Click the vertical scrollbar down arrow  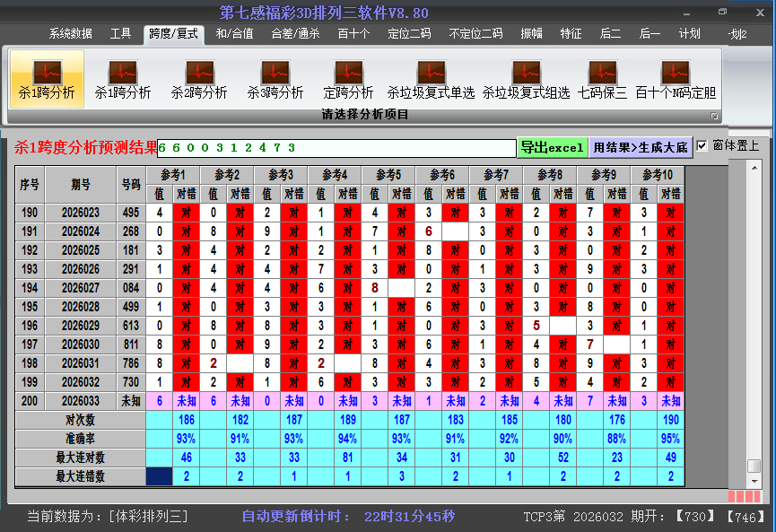tap(754, 480)
